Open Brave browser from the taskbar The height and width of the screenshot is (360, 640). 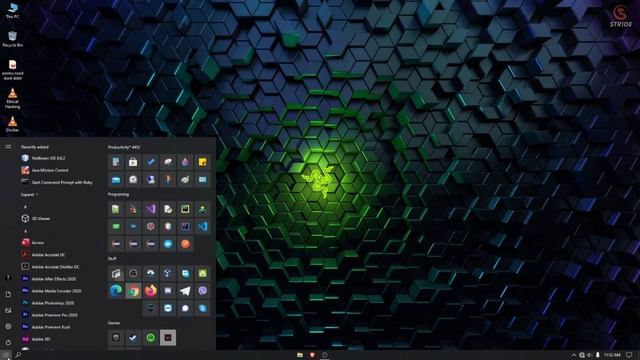312,355
